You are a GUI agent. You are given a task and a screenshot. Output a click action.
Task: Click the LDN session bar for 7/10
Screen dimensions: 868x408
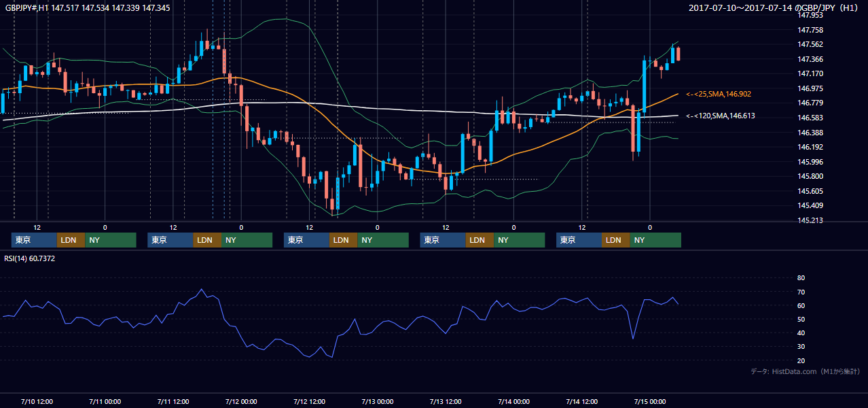(71, 240)
